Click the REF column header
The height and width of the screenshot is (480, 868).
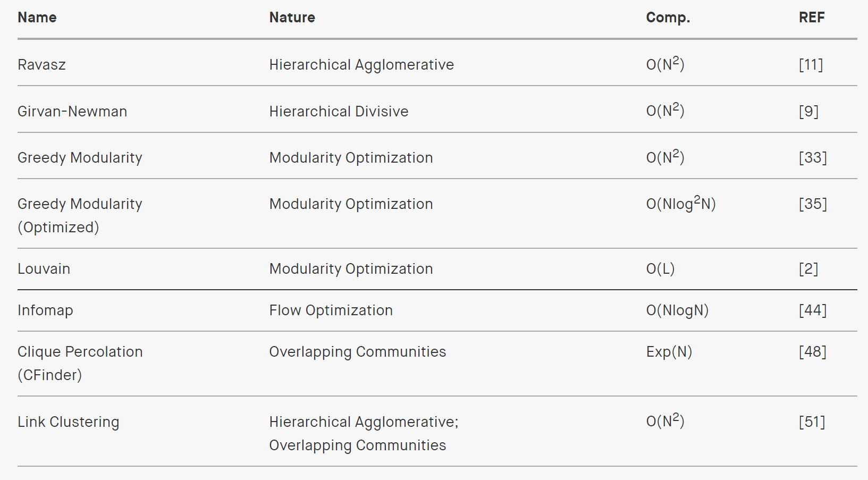tap(812, 18)
